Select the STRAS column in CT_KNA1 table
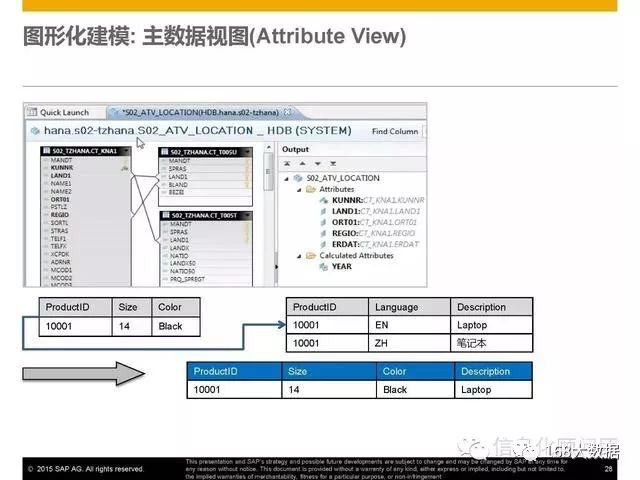The height and width of the screenshot is (480, 640). 60,231
